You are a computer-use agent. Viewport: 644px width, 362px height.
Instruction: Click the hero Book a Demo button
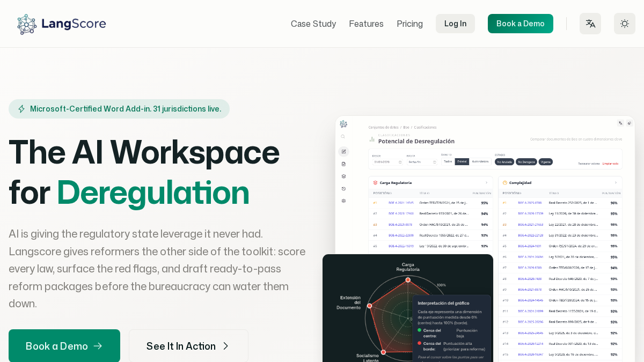[x=64, y=346]
